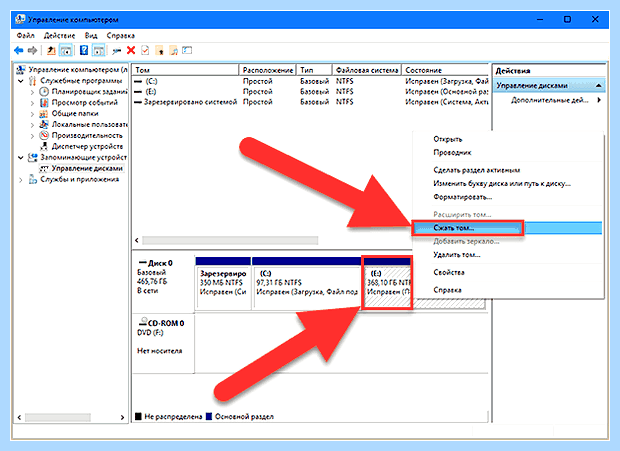
Task: Open the Файл menu
Action: tap(26, 36)
